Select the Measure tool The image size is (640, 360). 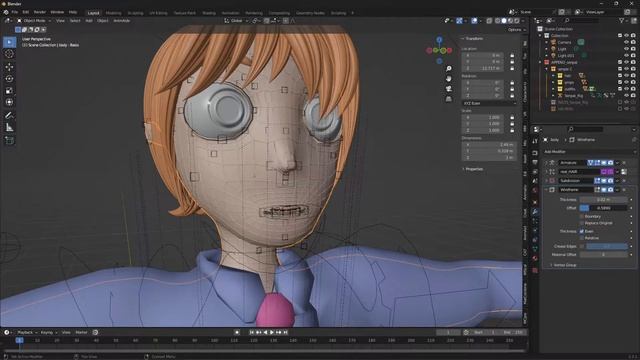coord(9,128)
